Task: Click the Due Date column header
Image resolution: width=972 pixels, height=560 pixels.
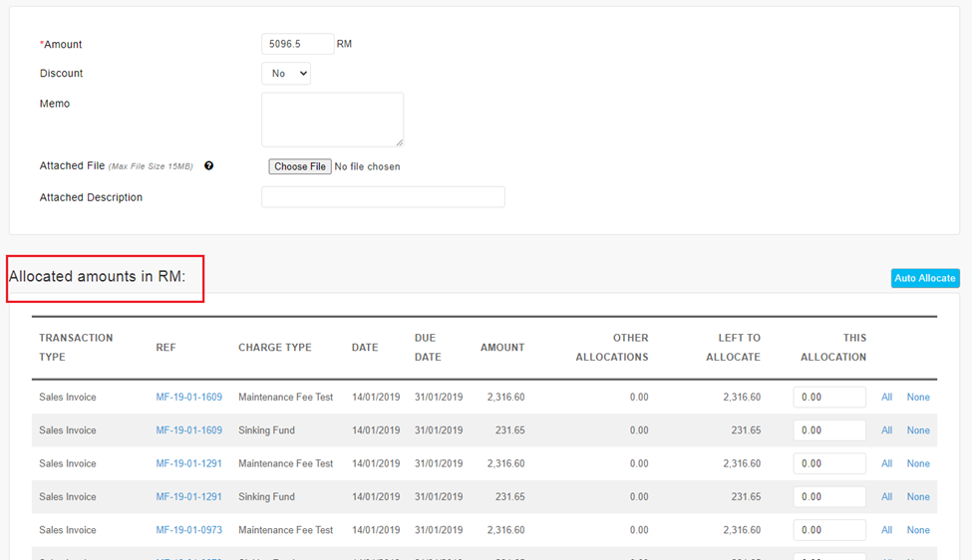Action: point(426,347)
